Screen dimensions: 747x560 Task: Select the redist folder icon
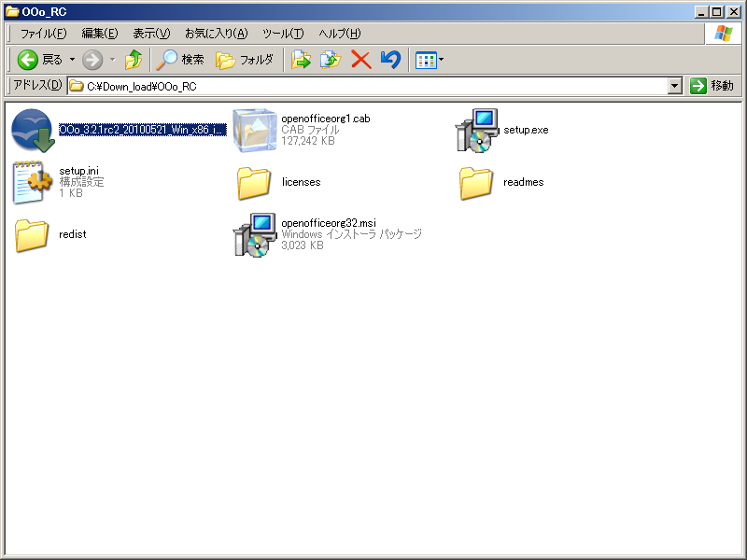32,235
